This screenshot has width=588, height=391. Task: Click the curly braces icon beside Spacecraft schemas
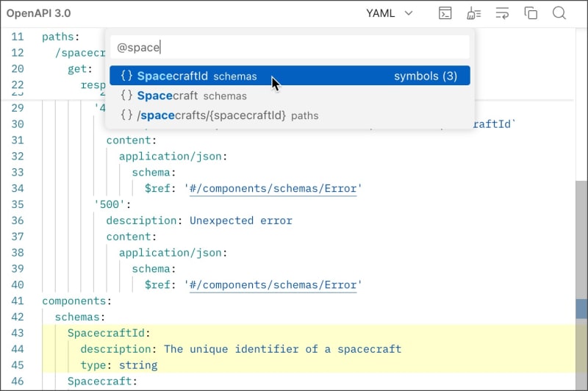[126, 96]
